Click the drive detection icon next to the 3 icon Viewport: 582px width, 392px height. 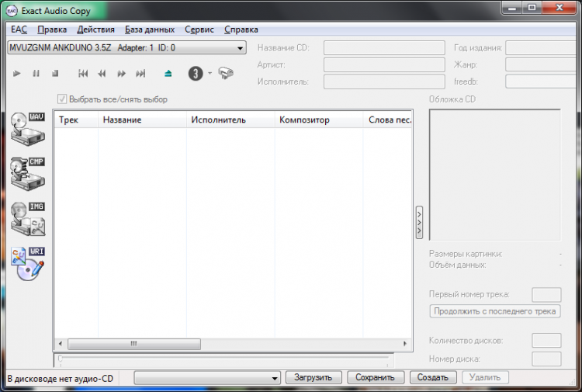coord(226,73)
